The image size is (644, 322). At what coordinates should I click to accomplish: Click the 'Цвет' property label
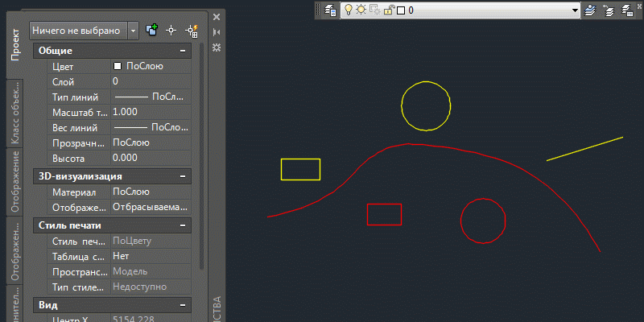[x=63, y=67]
